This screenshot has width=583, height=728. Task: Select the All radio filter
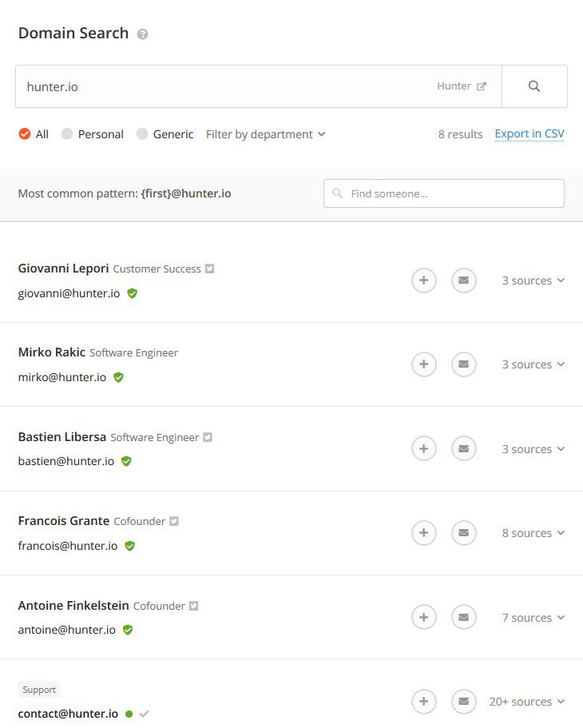point(25,134)
